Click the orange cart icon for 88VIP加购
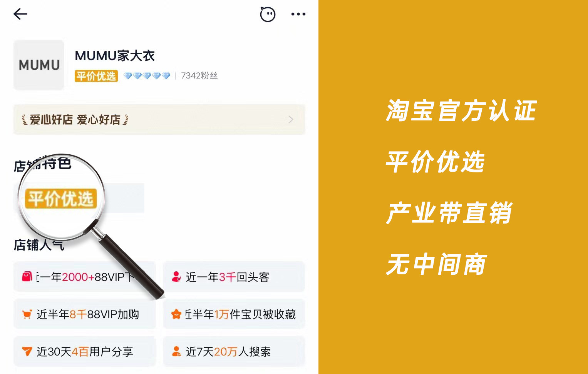This screenshot has height=374, width=588. click(27, 314)
